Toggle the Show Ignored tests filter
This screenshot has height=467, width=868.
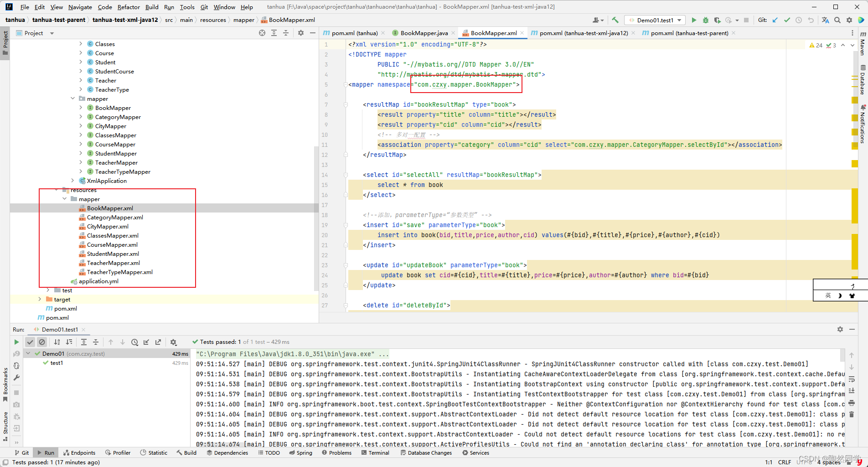[42, 342]
